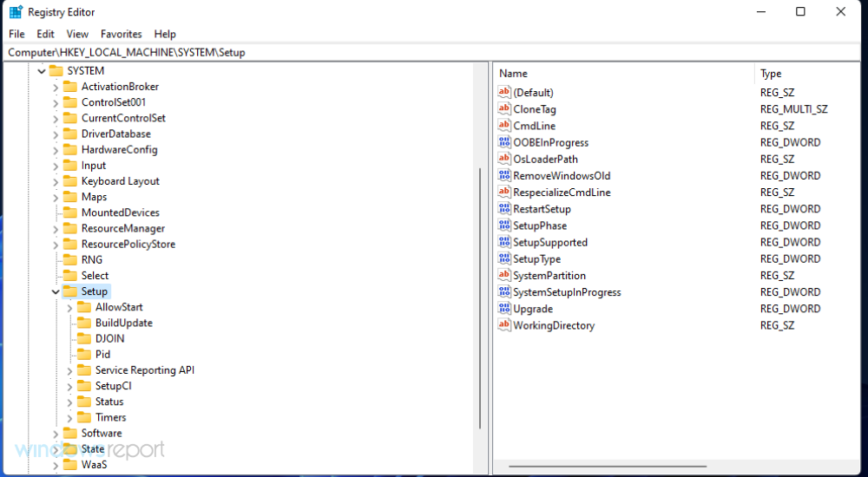Click the SystemPartition string icon
Screen dimensions: 868x477
point(504,275)
